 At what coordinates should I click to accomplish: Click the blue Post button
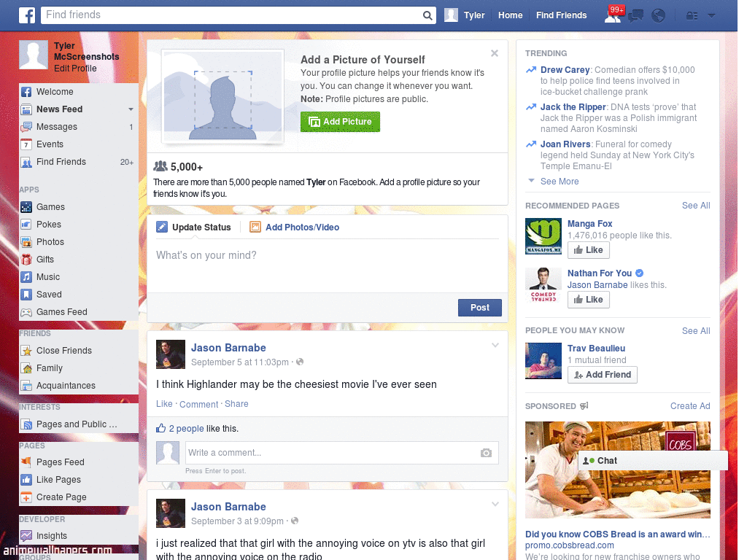coord(480,308)
